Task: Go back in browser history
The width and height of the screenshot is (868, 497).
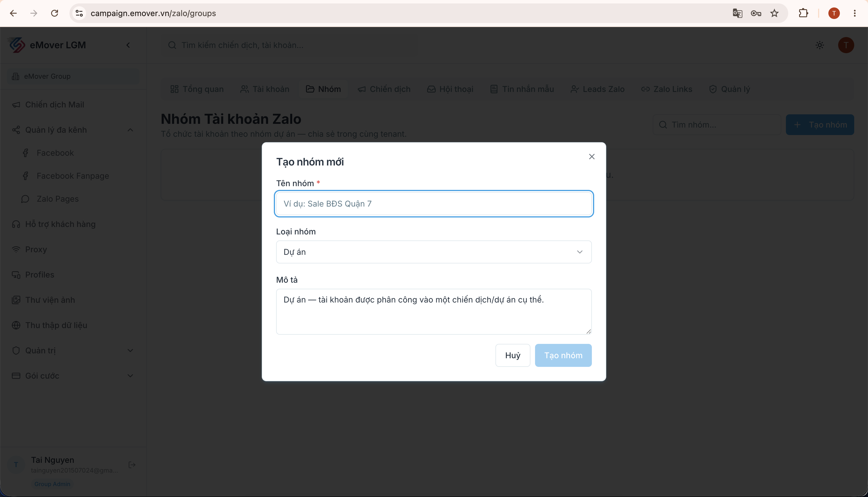Action: coord(13,13)
